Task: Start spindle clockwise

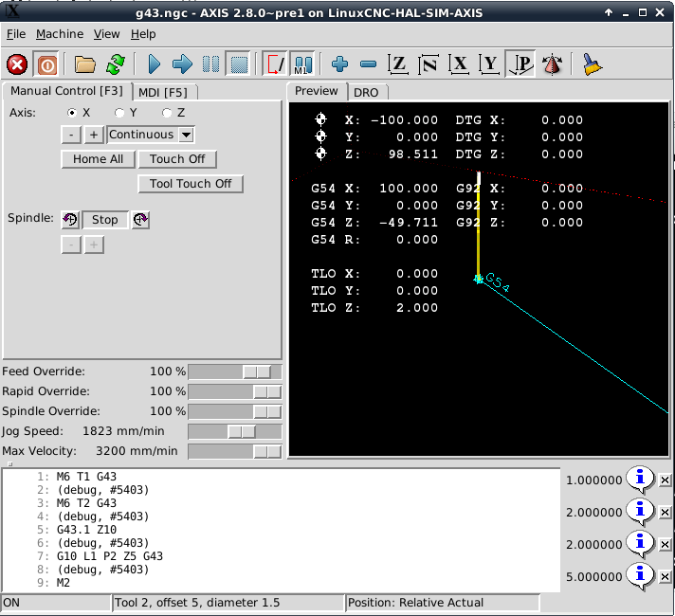Action: click(x=140, y=220)
